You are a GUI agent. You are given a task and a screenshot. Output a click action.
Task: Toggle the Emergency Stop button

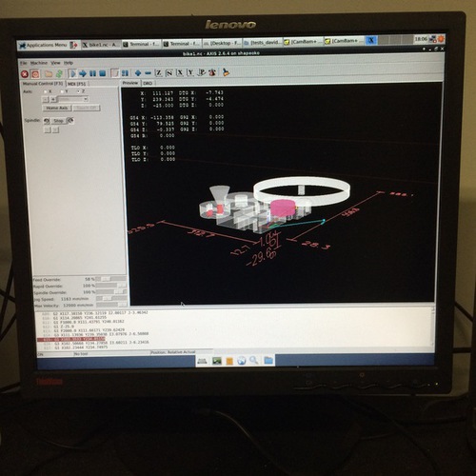25,74
